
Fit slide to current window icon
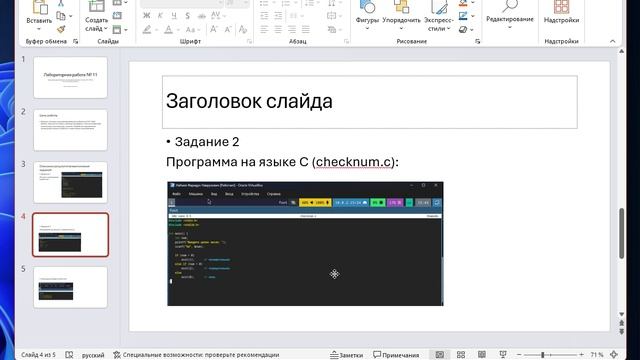point(614,355)
